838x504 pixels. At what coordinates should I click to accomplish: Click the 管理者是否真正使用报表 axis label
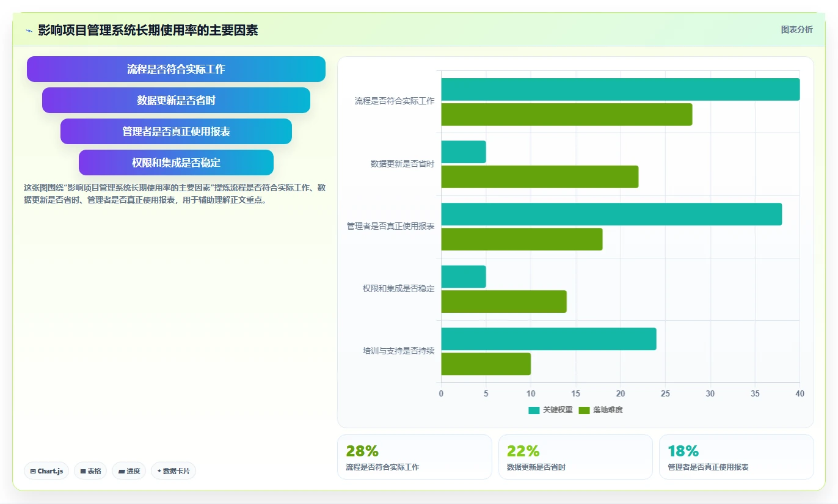point(390,226)
